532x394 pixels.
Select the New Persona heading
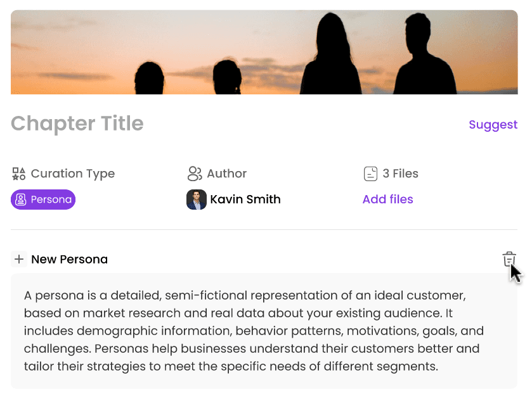coord(69,259)
